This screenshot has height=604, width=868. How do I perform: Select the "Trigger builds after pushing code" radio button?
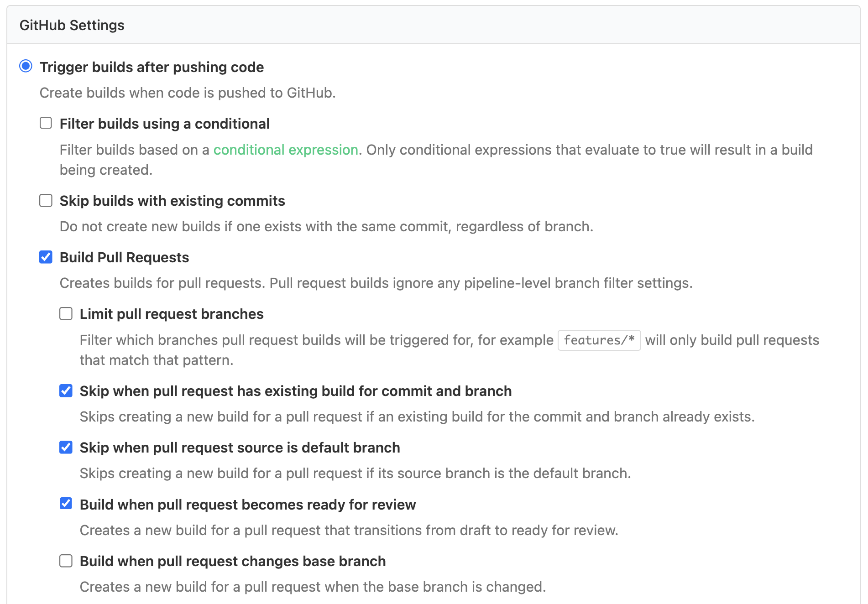pyautogui.click(x=26, y=67)
